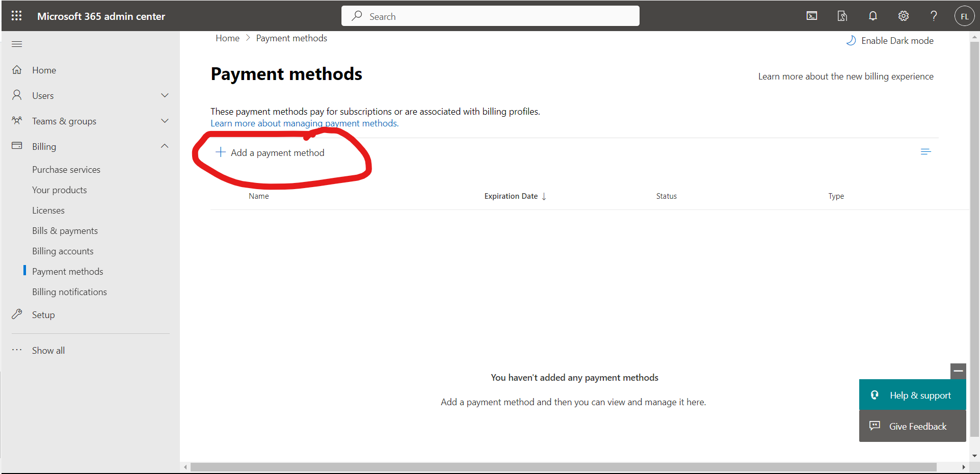This screenshot has height=474, width=980.
Task: Collapse the Billing section chevron
Action: point(165,146)
